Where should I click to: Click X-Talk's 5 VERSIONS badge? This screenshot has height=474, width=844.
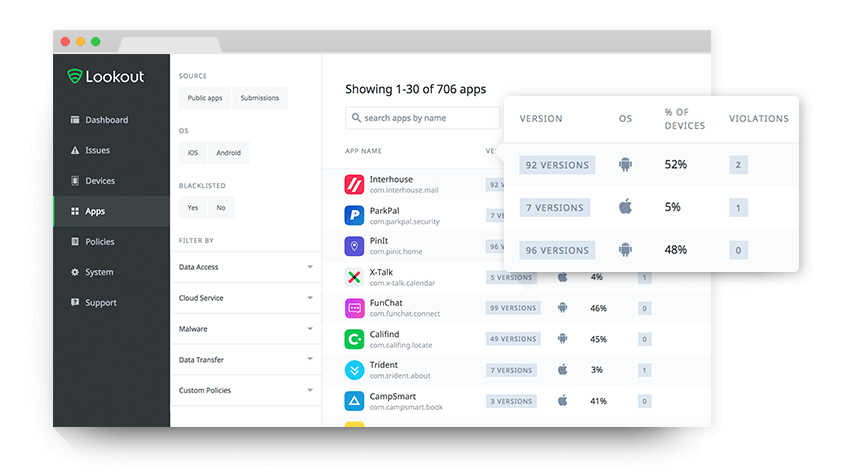coord(511,278)
